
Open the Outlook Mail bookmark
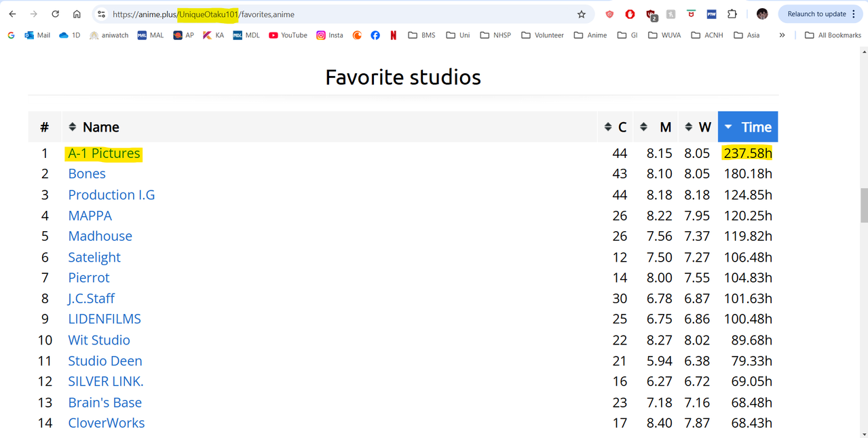(37, 35)
